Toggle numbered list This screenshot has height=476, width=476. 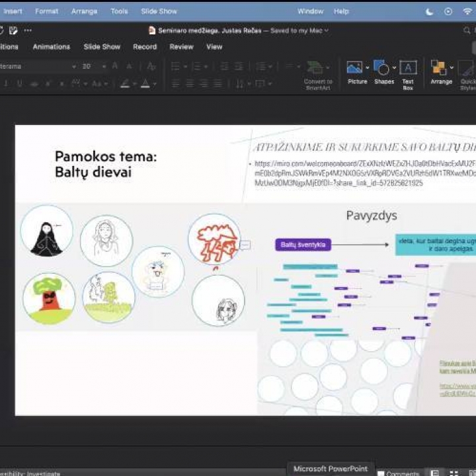coord(197,66)
